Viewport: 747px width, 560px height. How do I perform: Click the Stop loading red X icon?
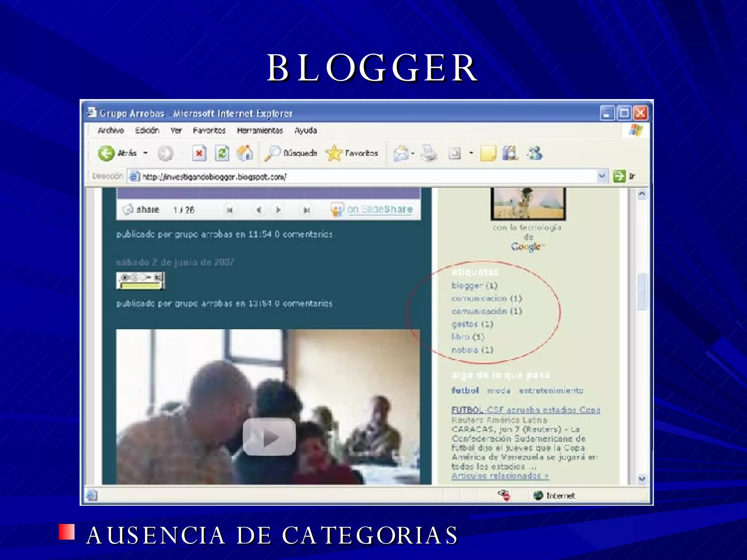tap(199, 153)
